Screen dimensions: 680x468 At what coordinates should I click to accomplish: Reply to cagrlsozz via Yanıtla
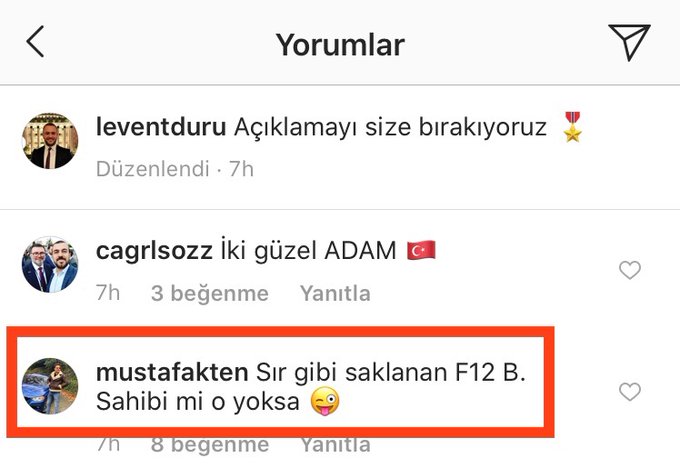click(x=335, y=293)
